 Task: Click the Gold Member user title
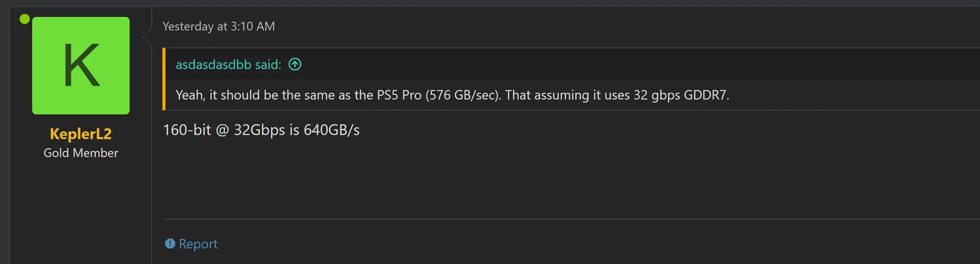[x=81, y=153]
